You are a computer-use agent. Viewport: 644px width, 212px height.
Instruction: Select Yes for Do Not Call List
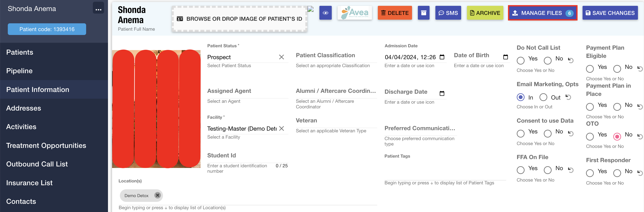pos(520,60)
